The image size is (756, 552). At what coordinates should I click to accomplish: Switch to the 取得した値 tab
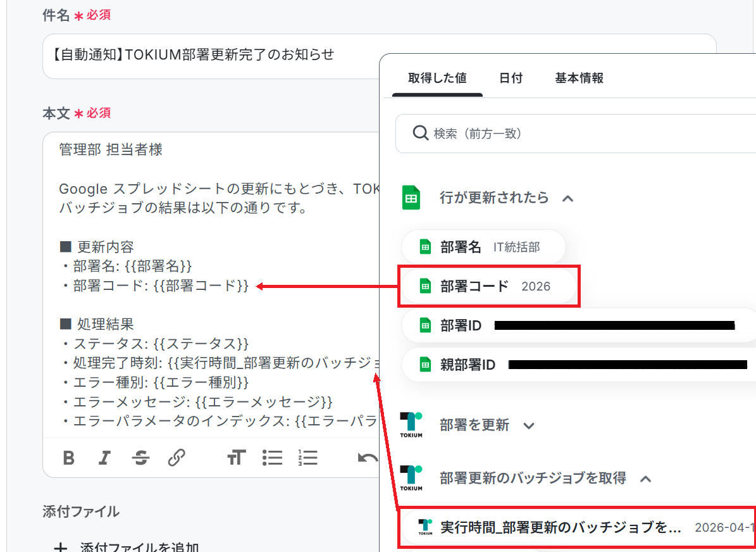pos(437,78)
